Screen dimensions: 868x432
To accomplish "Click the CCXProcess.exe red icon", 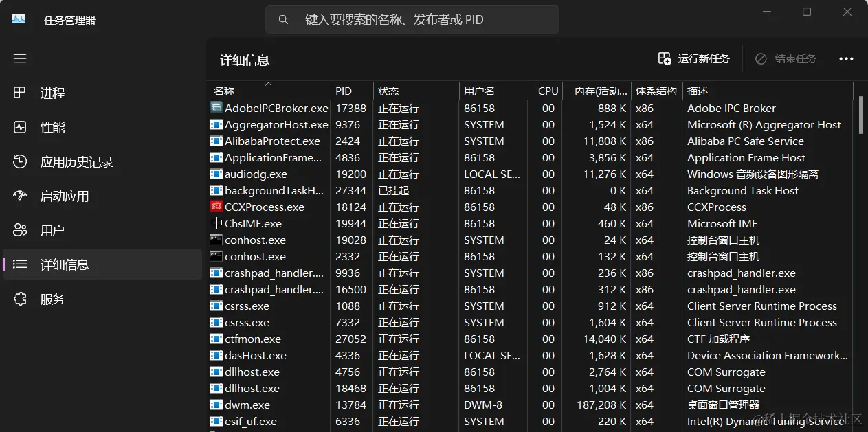I will point(216,207).
